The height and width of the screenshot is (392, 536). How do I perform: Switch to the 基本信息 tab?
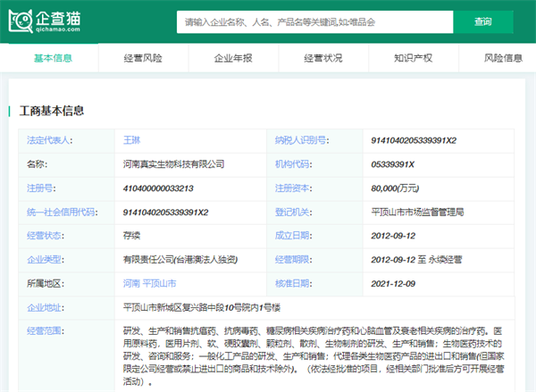(x=53, y=58)
